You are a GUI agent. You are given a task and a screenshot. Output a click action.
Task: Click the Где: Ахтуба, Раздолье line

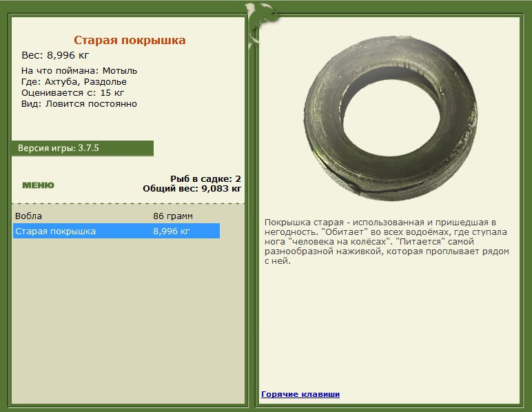coord(74,82)
